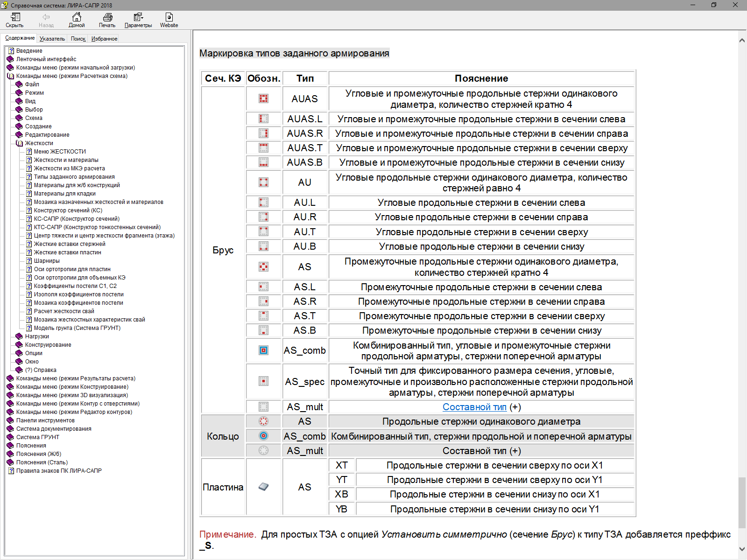Click the AUAS reinforcement type icon
Screen dimensions: 747x560
pyautogui.click(x=264, y=98)
